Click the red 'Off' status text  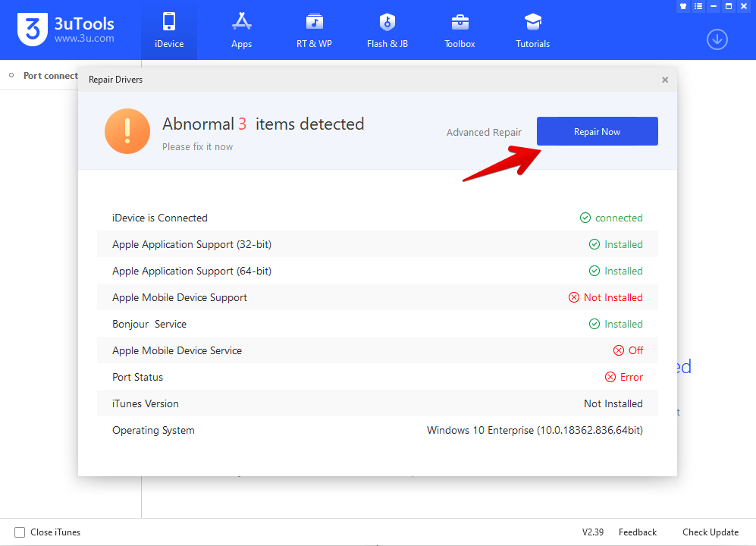pyautogui.click(x=635, y=350)
